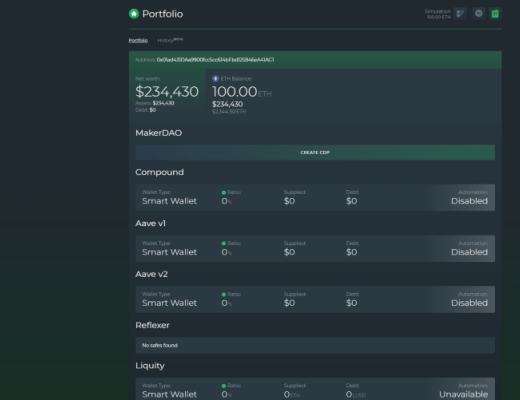Click the Liquity Debt 0 value
The image size is (520, 400).
tap(356, 394)
